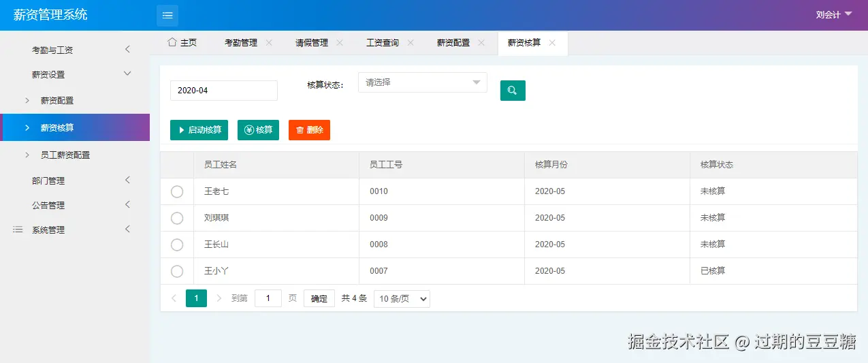The width and height of the screenshot is (868, 363).
Task: Close the 请假管理 tab
Action: click(x=340, y=42)
